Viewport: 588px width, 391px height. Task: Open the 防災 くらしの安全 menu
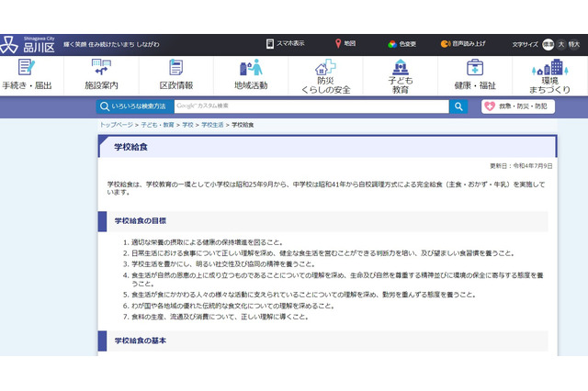pyautogui.click(x=325, y=76)
